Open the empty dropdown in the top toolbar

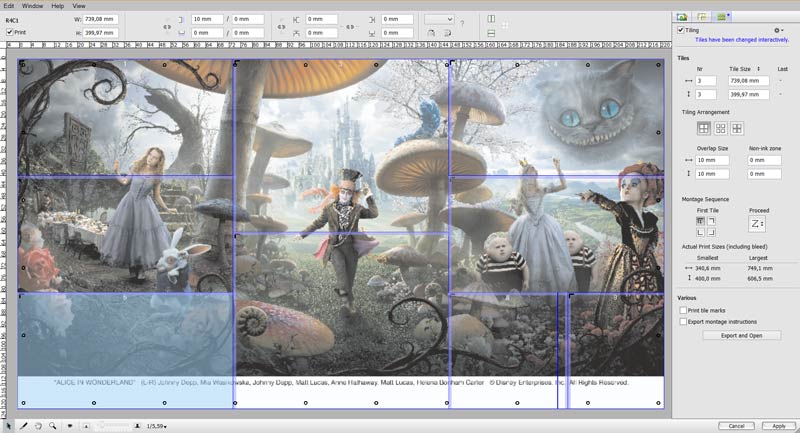439,19
